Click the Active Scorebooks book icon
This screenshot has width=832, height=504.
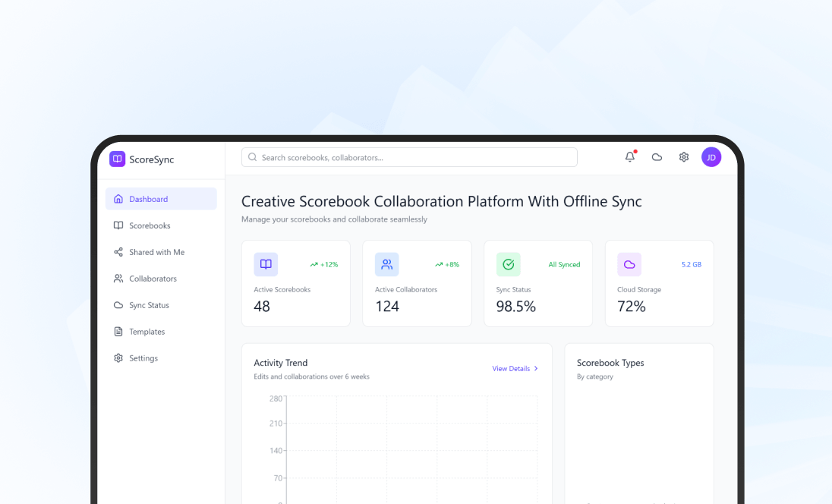(x=265, y=264)
